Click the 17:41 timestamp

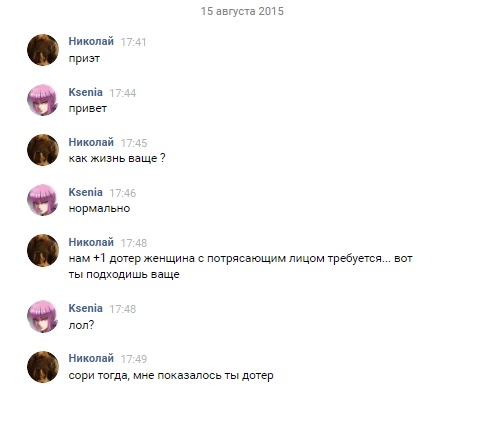[133, 42]
